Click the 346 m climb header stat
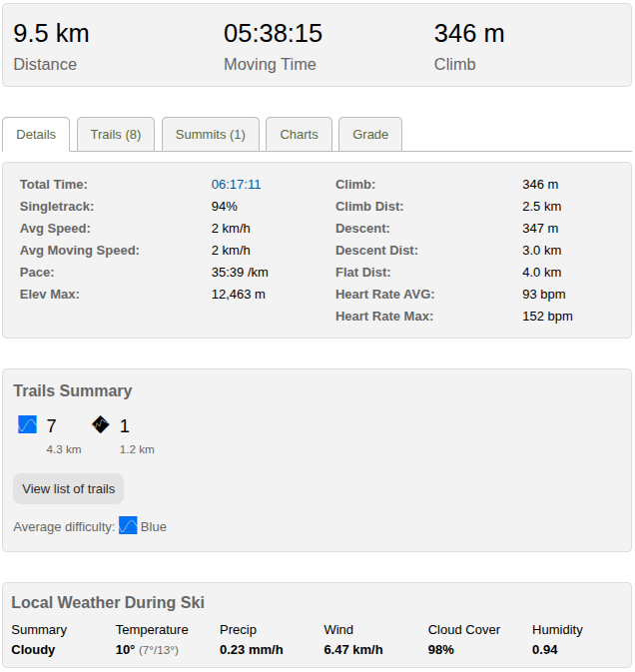Screen dimensions: 635x672 coord(469,34)
